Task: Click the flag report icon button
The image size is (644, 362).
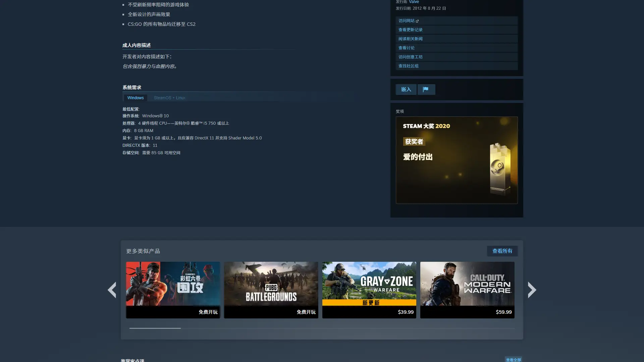Action: pos(426,89)
